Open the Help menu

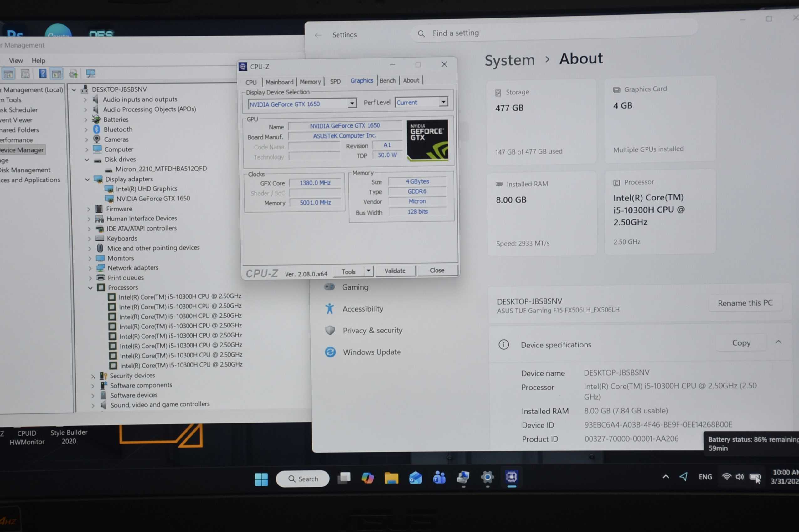[38, 60]
